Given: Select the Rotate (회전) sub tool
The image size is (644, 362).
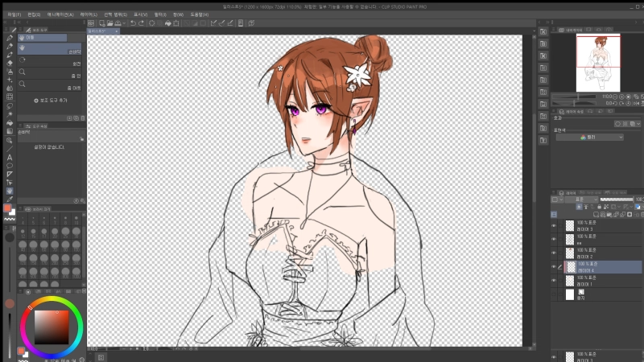Looking at the screenshot, I should click(50, 60).
